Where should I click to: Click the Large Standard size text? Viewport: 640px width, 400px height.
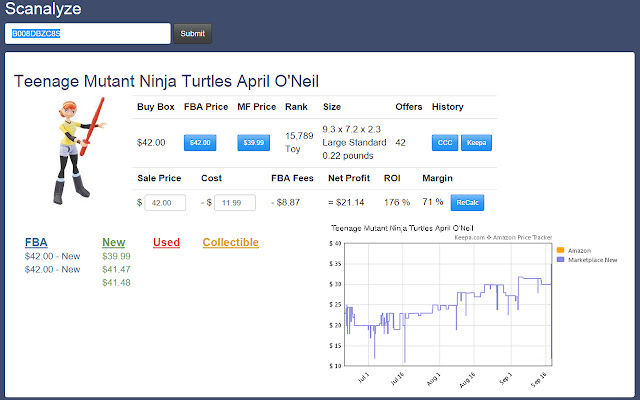pyautogui.click(x=354, y=142)
